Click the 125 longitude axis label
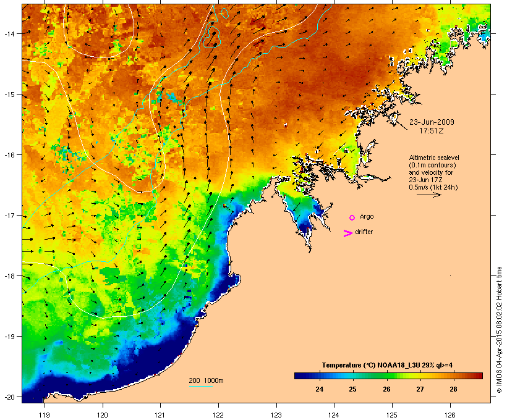 point(392,415)
